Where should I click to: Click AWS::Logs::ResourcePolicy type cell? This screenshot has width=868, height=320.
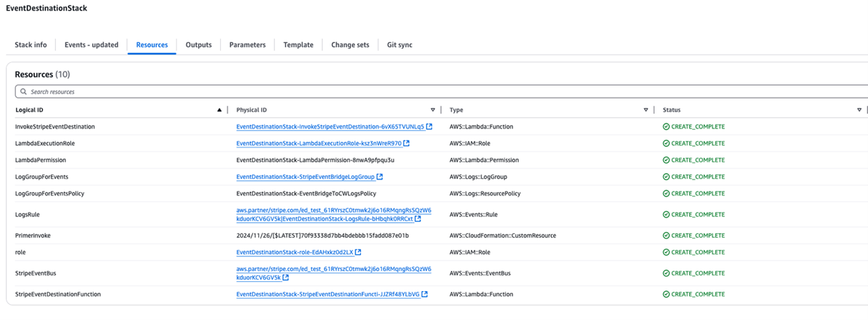(x=485, y=193)
